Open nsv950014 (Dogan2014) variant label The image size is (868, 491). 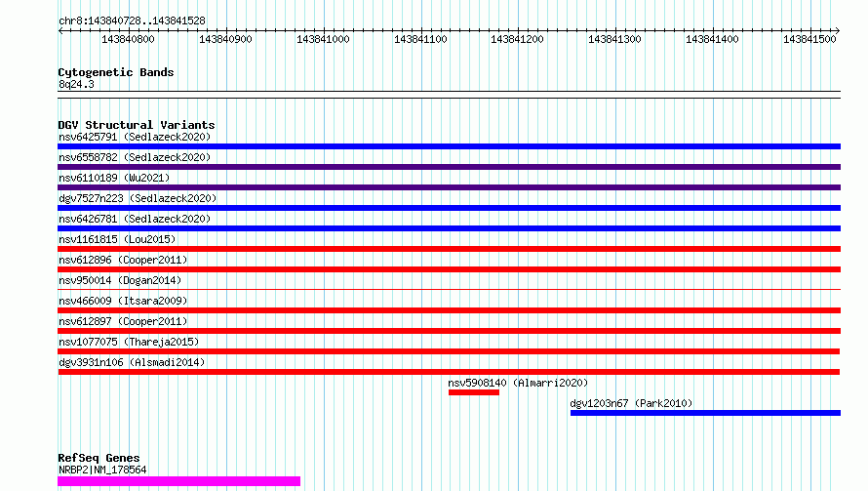(120, 280)
